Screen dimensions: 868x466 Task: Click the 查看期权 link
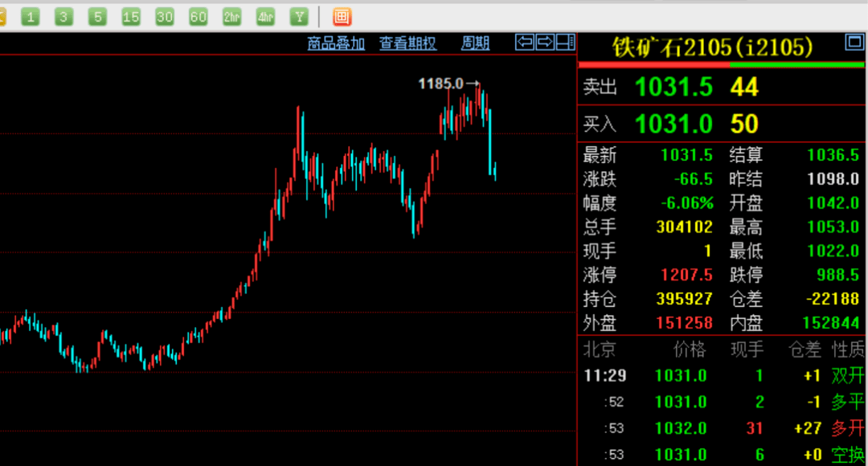[407, 43]
